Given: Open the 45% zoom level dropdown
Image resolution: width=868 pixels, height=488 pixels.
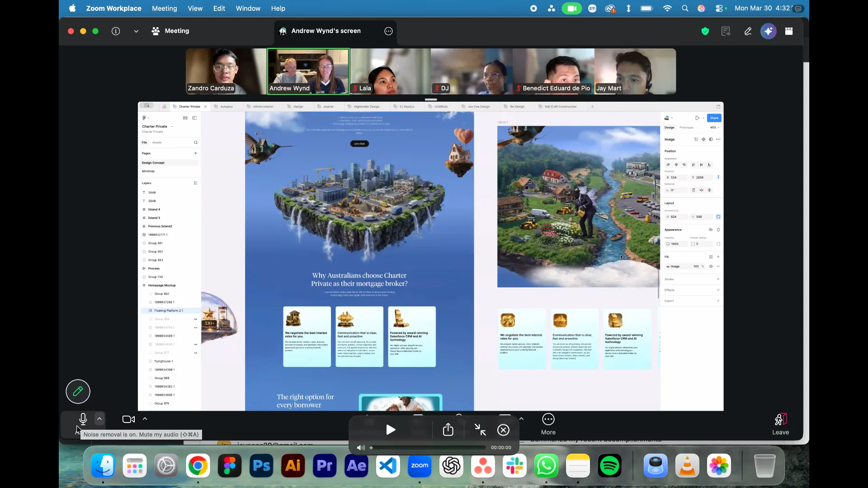Looking at the screenshot, I should [x=714, y=128].
